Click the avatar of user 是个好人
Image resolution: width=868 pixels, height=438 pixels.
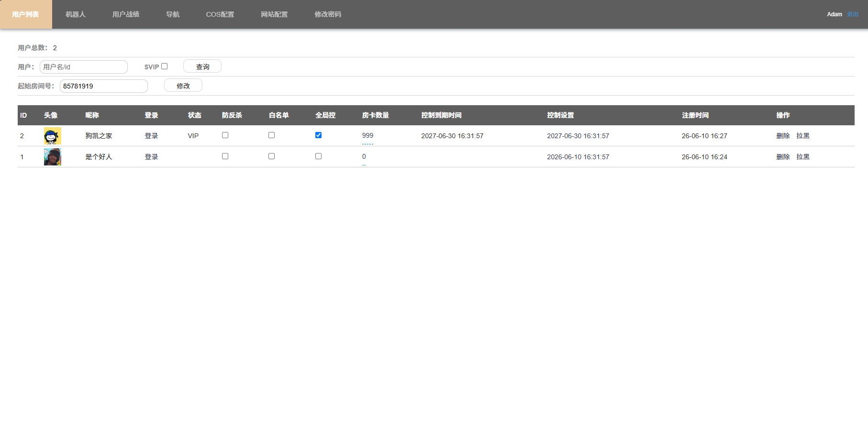(53, 157)
